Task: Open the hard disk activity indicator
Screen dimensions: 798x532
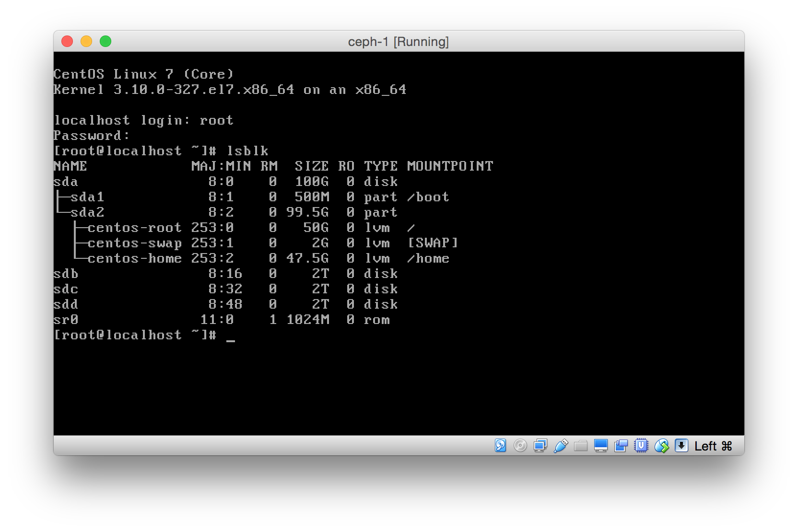Action: [x=500, y=446]
